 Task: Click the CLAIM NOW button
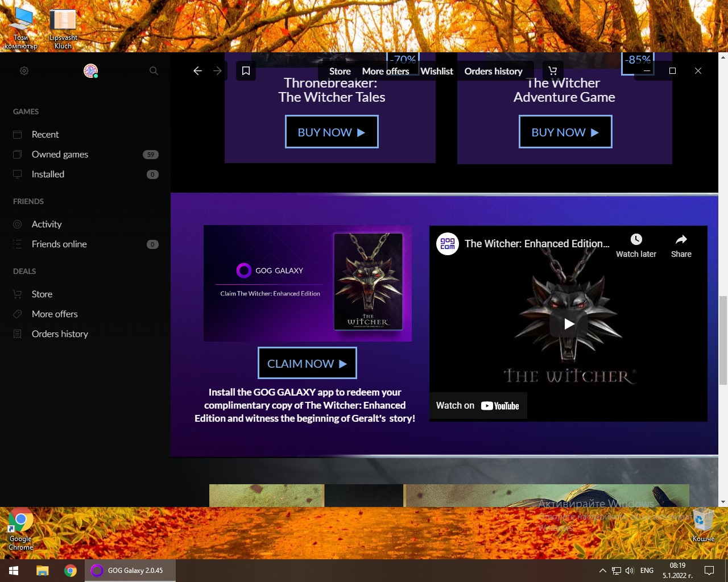click(307, 363)
